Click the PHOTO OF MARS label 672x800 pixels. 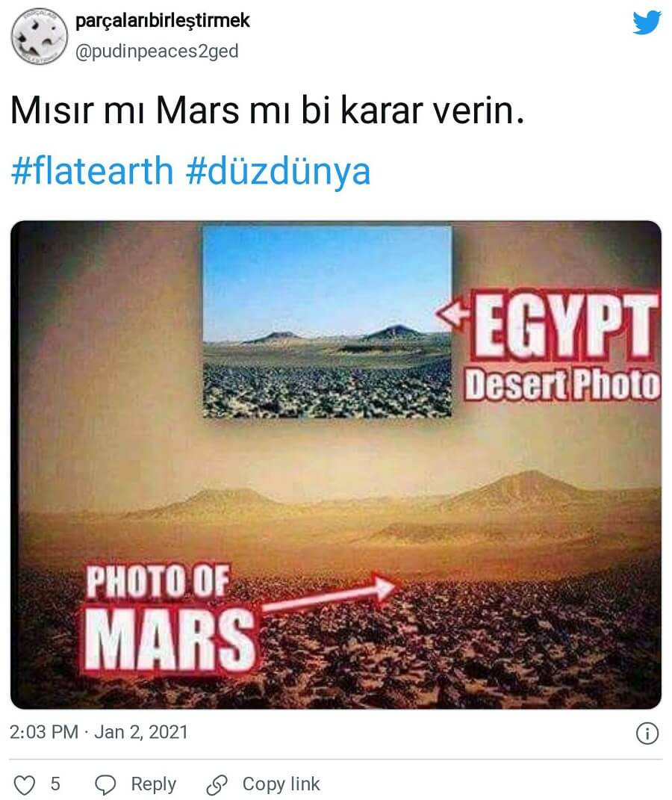(169, 618)
